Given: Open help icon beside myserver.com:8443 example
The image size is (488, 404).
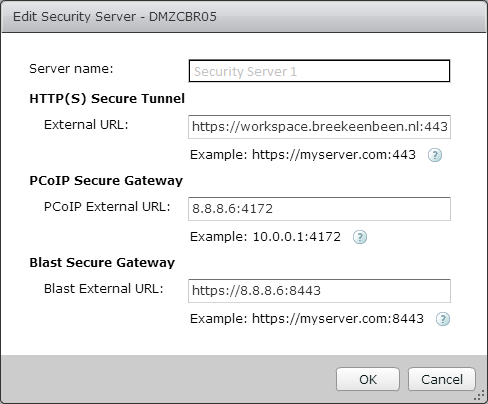Looking at the screenshot, I should [443, 319].
